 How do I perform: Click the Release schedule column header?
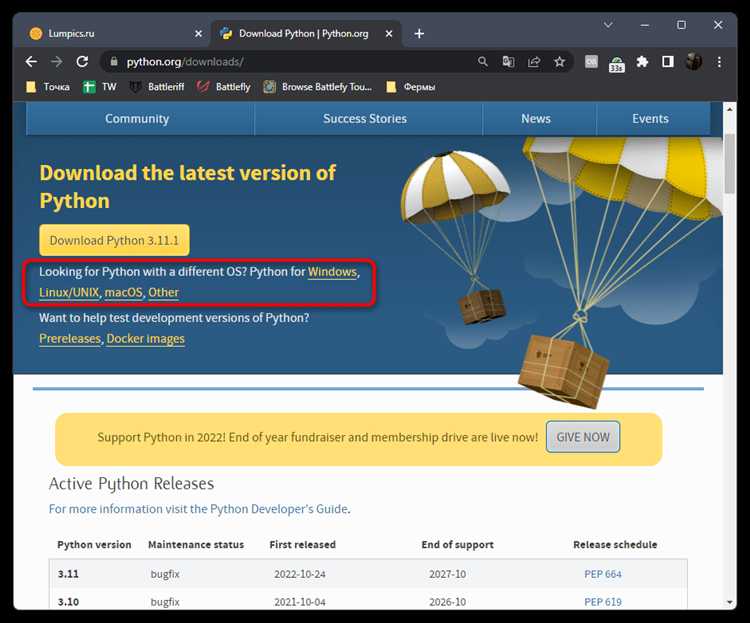tap(615, 545)
